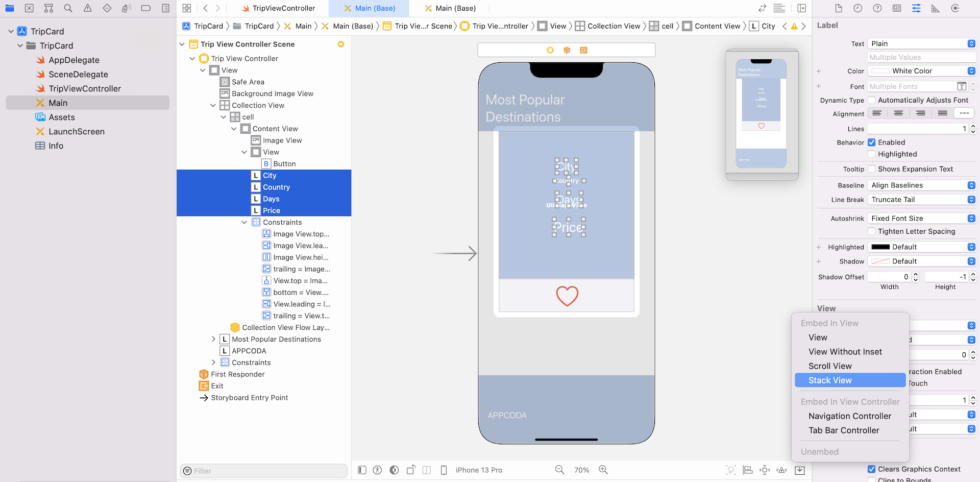Add an editor on the right
The width and height of the screenshot is (980, 482).
coord(801,8)
